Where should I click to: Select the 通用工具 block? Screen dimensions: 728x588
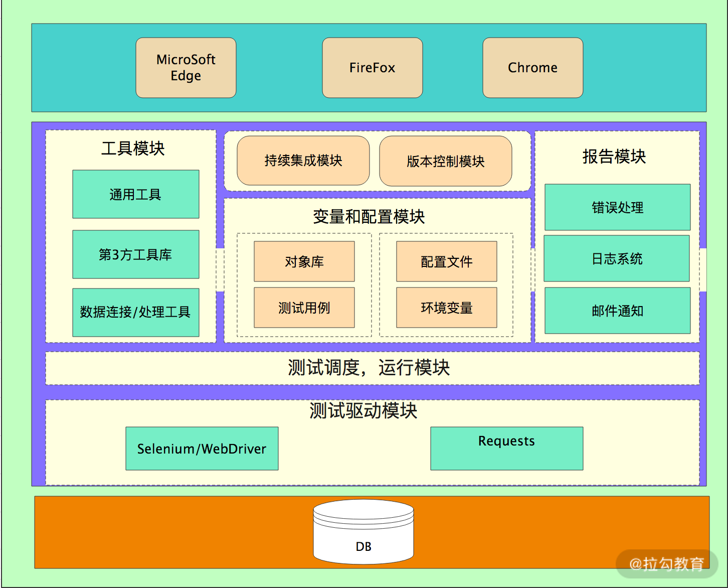point(136,194)
